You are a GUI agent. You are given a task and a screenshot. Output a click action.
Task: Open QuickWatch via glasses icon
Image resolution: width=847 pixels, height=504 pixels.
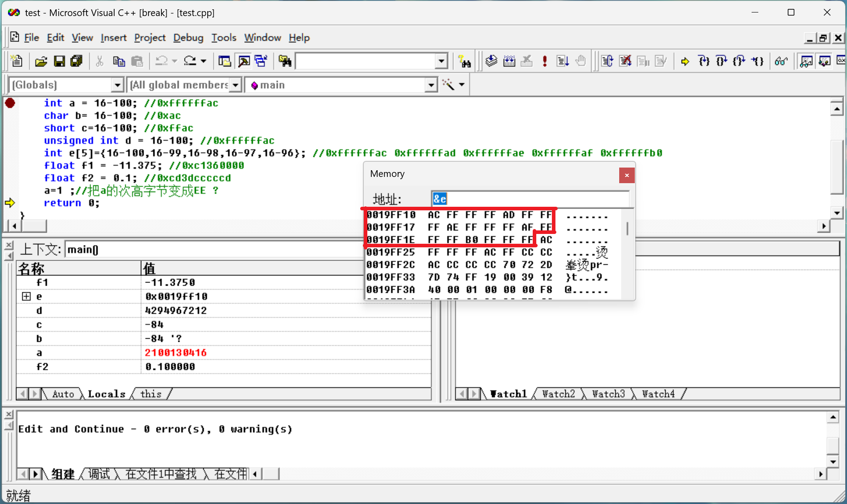(x=781, y=61)
